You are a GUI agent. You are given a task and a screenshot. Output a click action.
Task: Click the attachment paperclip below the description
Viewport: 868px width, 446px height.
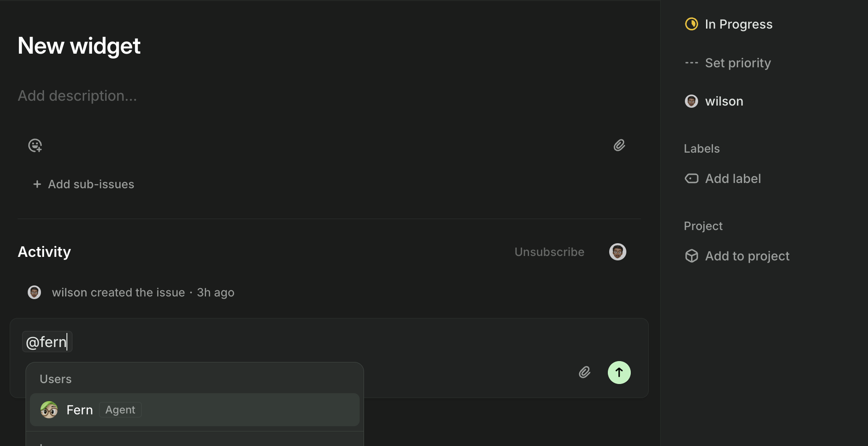(619, 146)
